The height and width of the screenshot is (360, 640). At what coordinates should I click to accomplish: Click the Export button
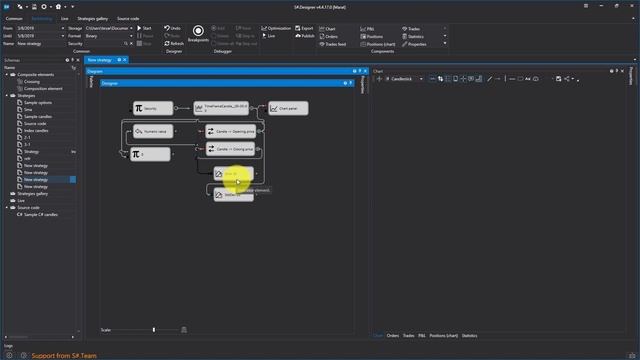tap(304, 28)
